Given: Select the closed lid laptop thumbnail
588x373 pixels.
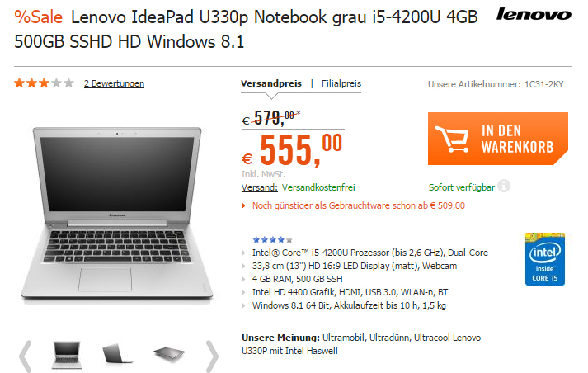Looking at the screenshot, I should pyautogui.click(x=169, y=354).
